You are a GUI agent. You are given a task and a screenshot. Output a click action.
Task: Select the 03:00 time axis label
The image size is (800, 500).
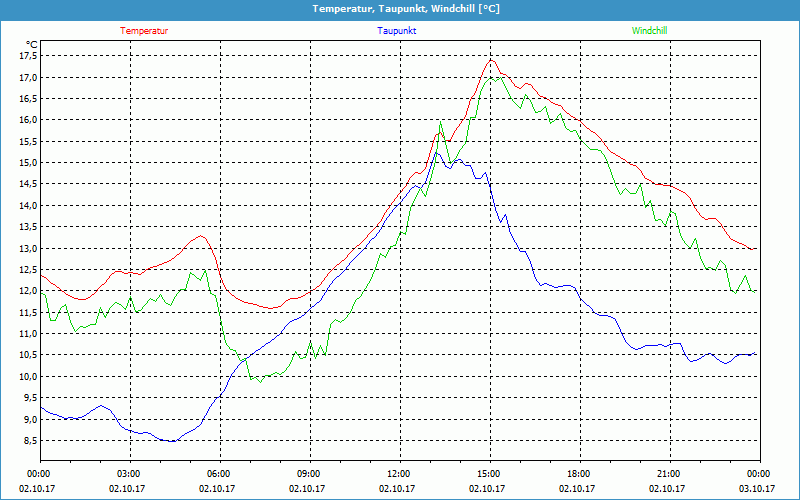pyautogui.click(x=129, y=474)
